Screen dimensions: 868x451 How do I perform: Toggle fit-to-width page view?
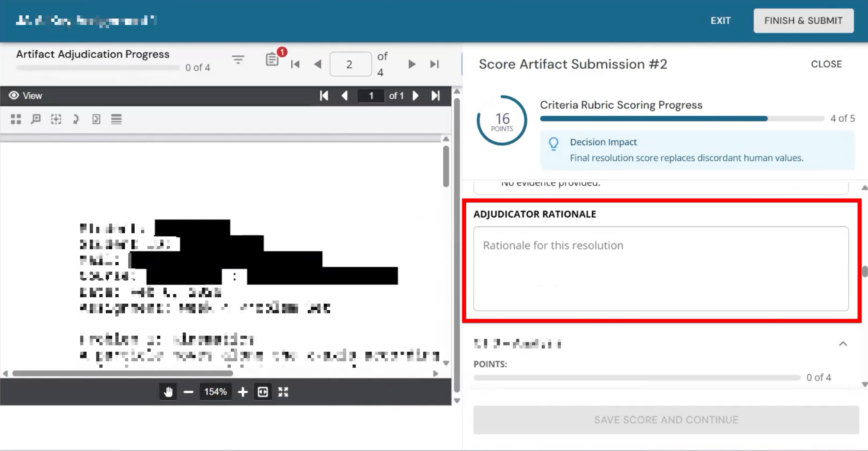[263, 392]
